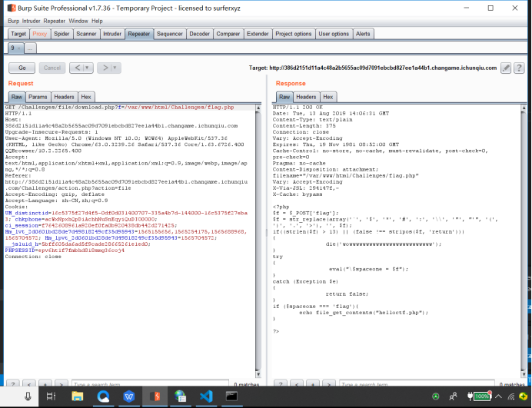Switch to the Decoder tab
Viewport: 532px width, 408px height.
200,34
